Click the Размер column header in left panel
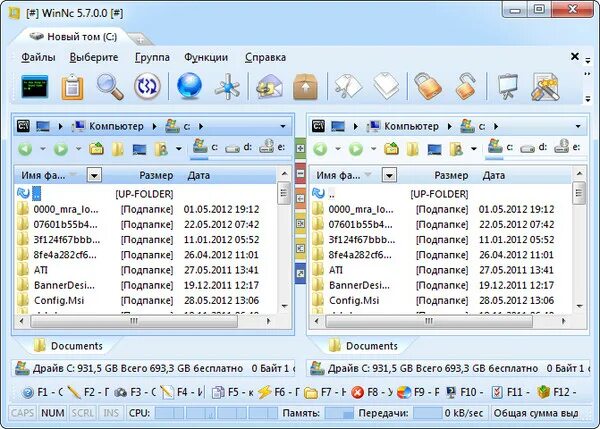This screenshot has width=600, height=429. (156, 175)
